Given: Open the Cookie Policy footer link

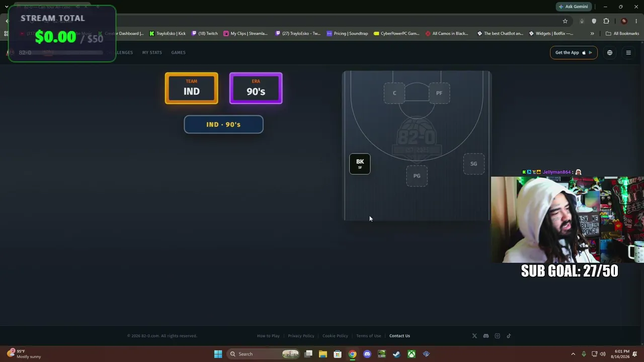Looking at the screenshot, I should click(335, 336).
